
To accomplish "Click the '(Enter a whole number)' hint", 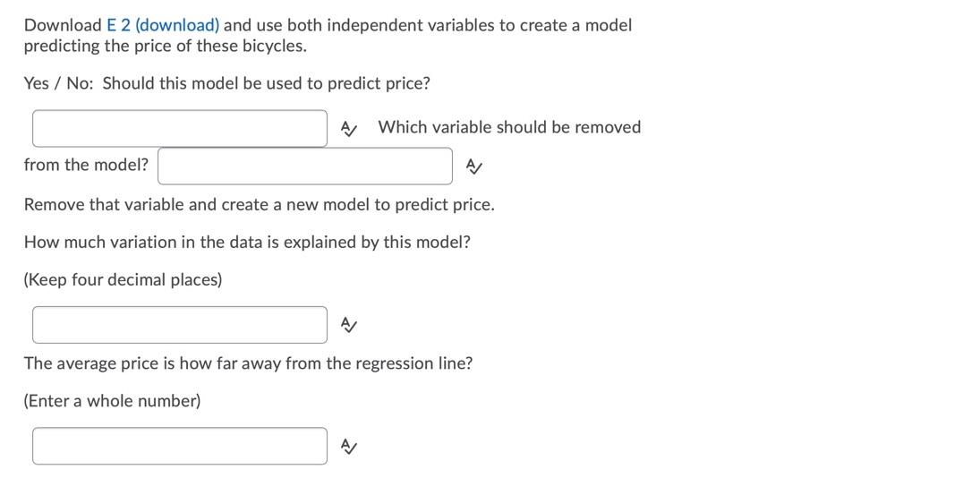I will pos(112,400).
